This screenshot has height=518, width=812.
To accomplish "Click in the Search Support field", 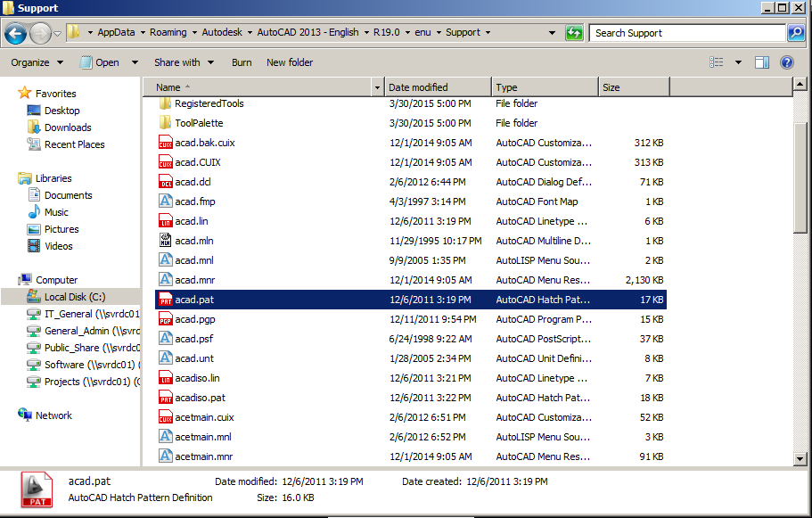I will click(687, 33).
